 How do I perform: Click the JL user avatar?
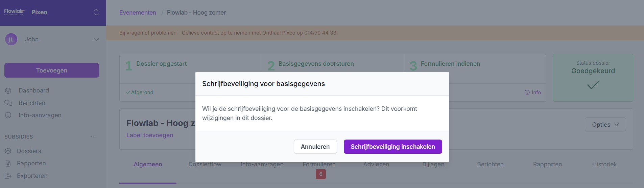tap(11, 39)
